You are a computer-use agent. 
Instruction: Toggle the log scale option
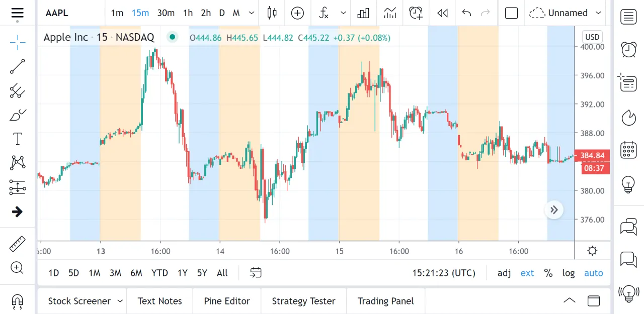click(x=569, y=273)
